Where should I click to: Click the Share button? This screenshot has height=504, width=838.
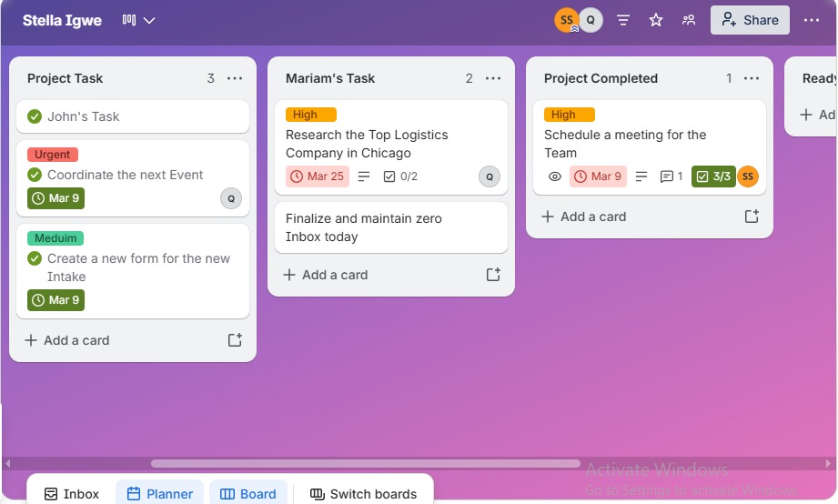(x=750, y=20)
